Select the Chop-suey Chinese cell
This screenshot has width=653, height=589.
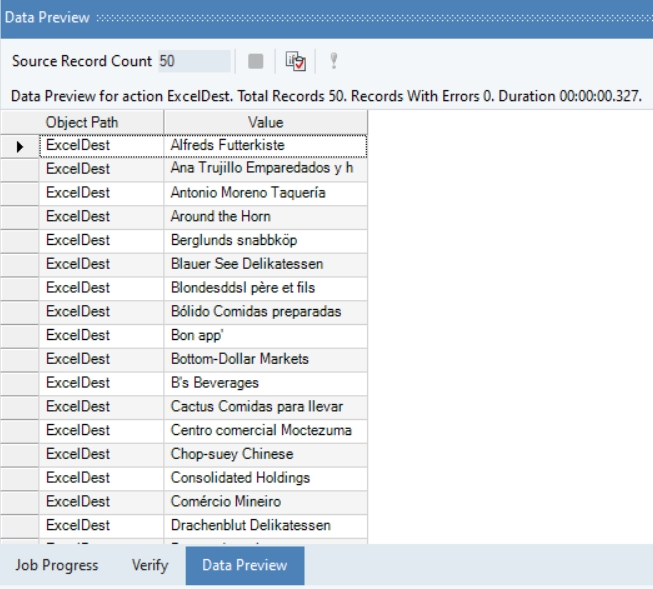tap(266, 454)
